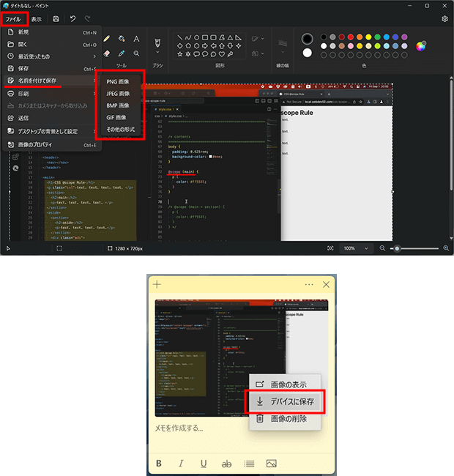
Task: Select secondary color 2 white circle
Action: tap(307, 53)
